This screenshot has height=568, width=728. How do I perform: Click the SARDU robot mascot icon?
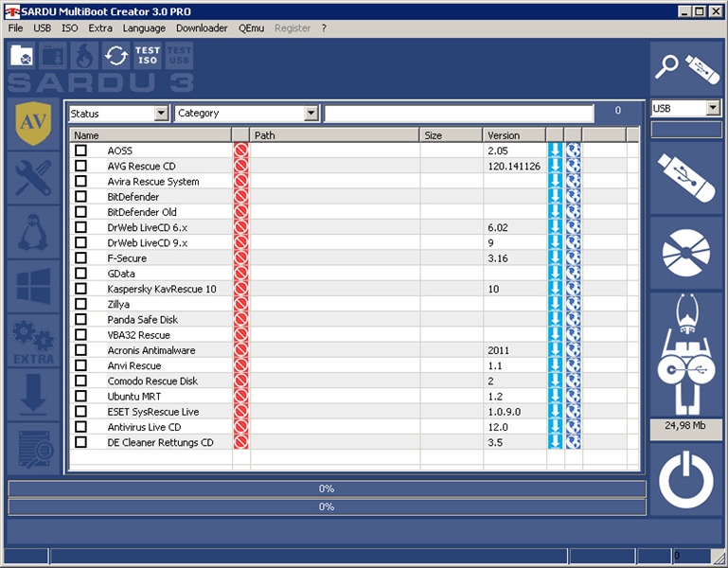[686, 355]
